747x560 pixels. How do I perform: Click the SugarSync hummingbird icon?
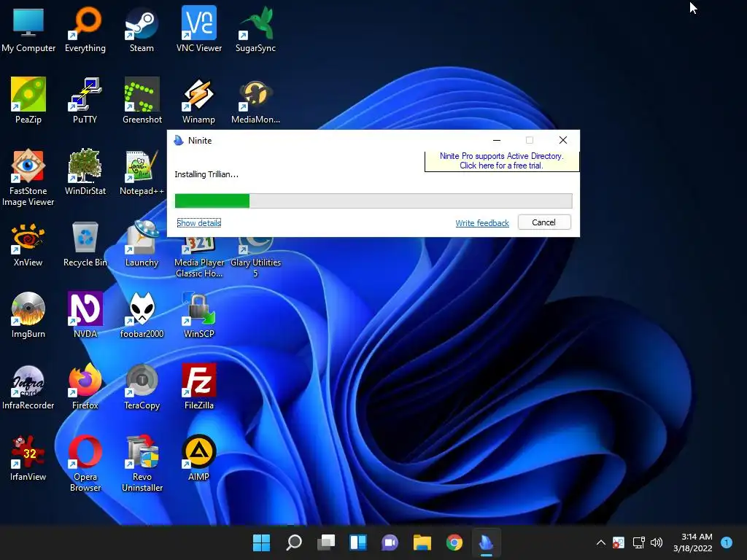[x=256, y=29]
